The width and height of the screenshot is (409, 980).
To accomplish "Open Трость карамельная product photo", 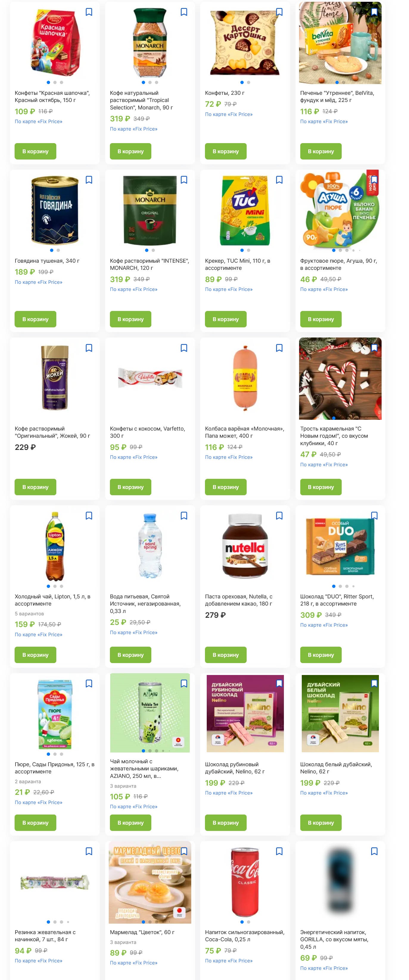I will point(340,379).
